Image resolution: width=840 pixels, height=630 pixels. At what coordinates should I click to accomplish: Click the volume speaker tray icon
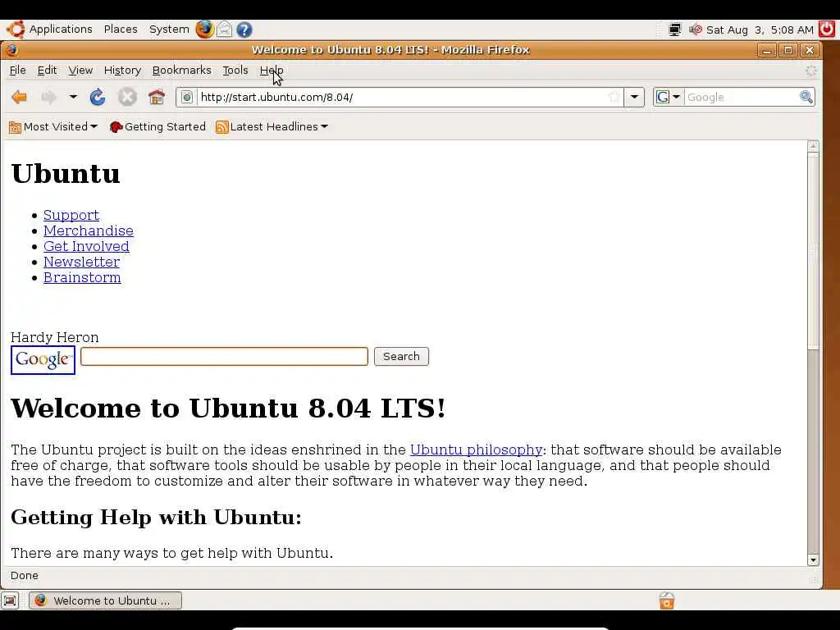[696, 30]
